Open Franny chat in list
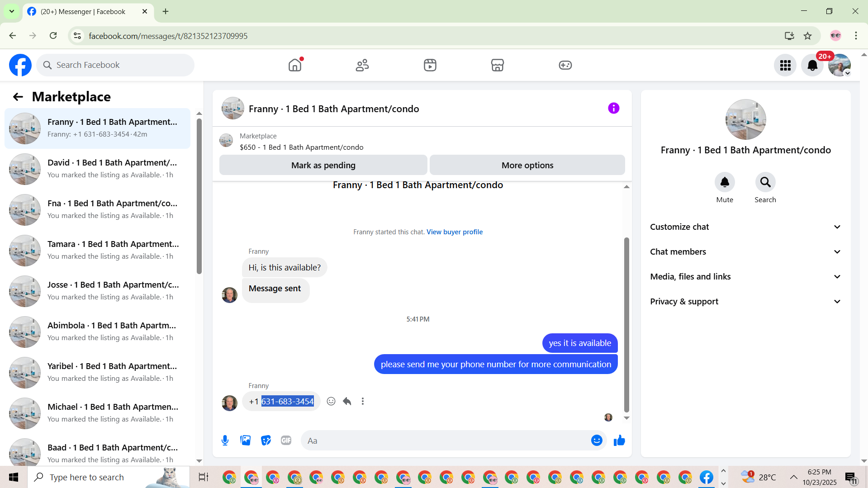Image resolution: width=868 pixels, height=488 pixels. [x=97, y=128]
